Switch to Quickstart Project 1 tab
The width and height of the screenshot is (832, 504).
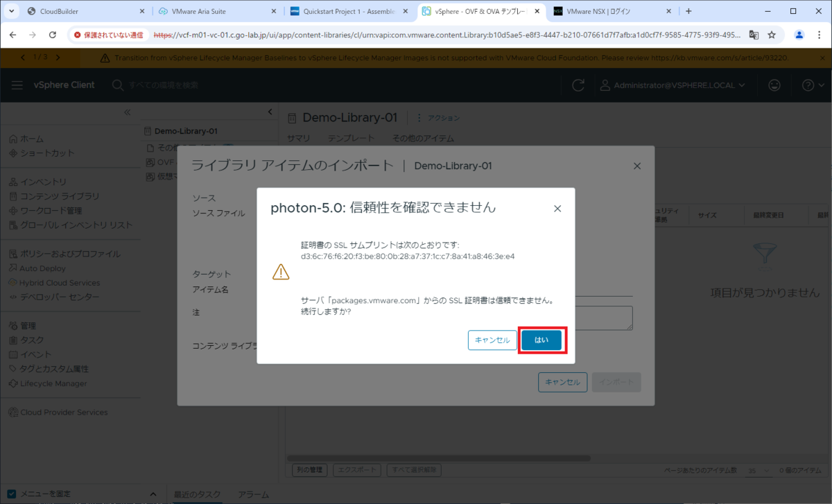349,11
